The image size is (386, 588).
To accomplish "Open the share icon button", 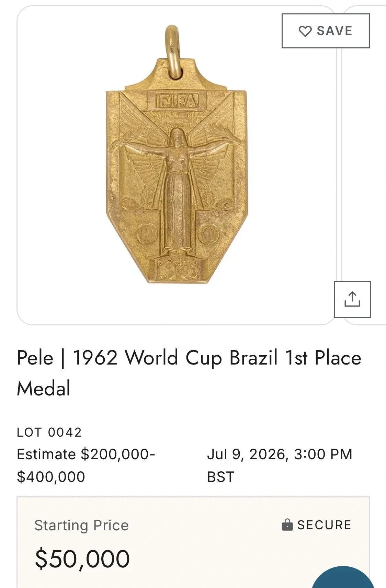I will 352,299.
